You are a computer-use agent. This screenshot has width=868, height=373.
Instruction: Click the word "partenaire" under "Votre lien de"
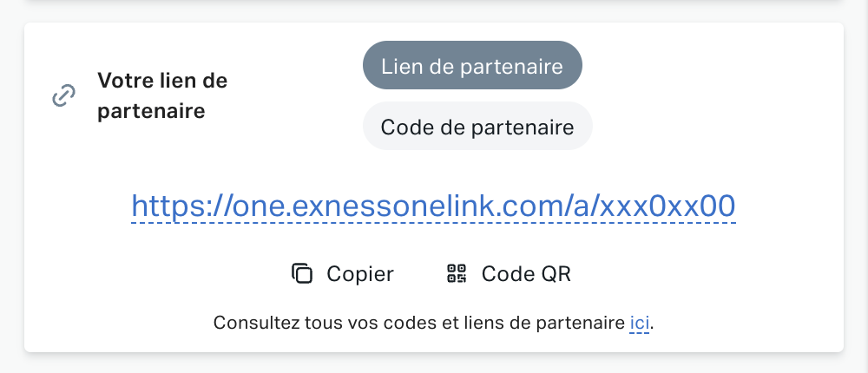(151, 111)
